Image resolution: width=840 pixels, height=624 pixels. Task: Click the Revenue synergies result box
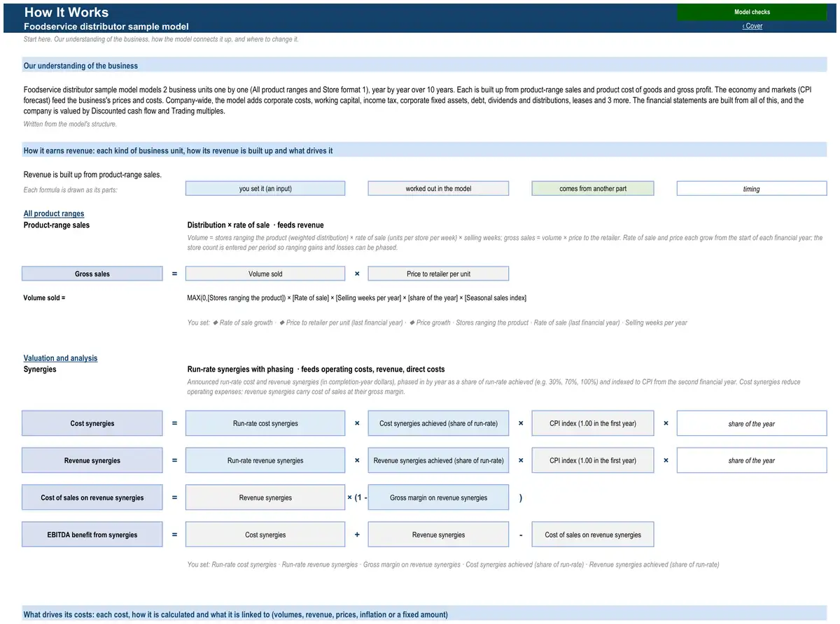coord(92,460)
